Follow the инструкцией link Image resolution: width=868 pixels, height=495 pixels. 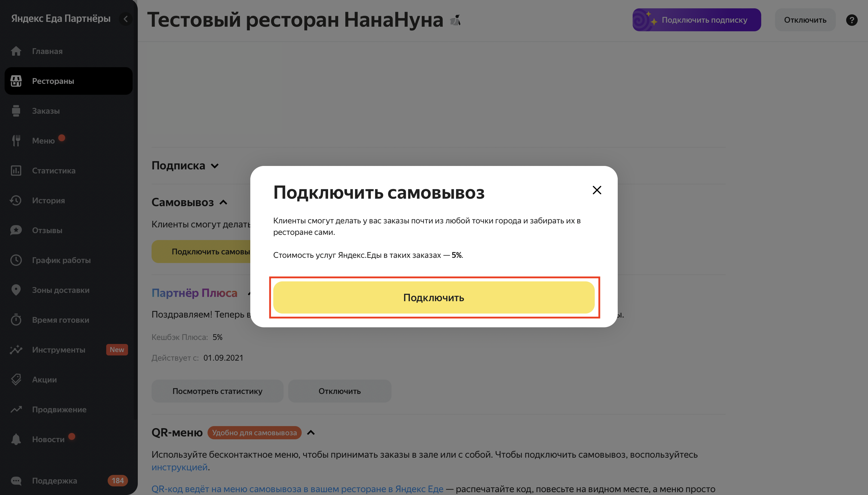tap(179, 467)
